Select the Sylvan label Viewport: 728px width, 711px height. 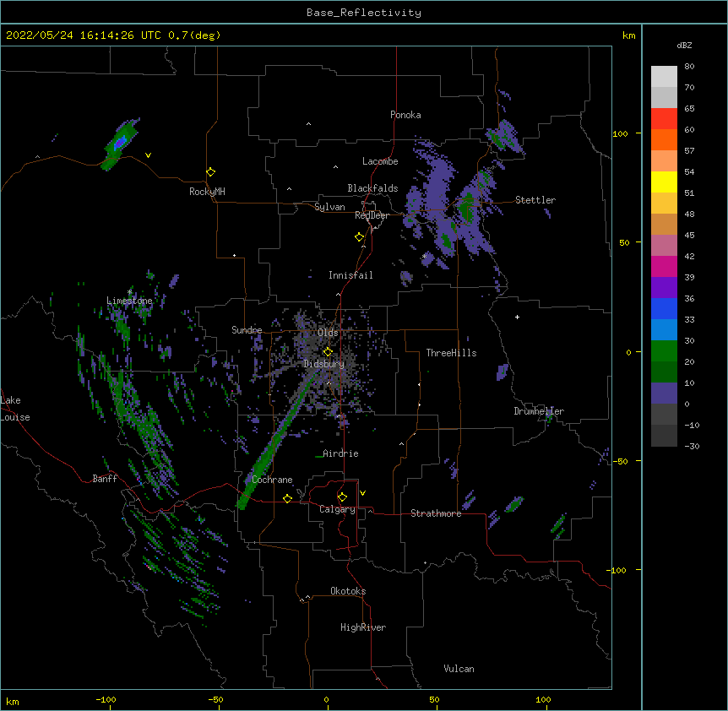click(x=329, y=207)
